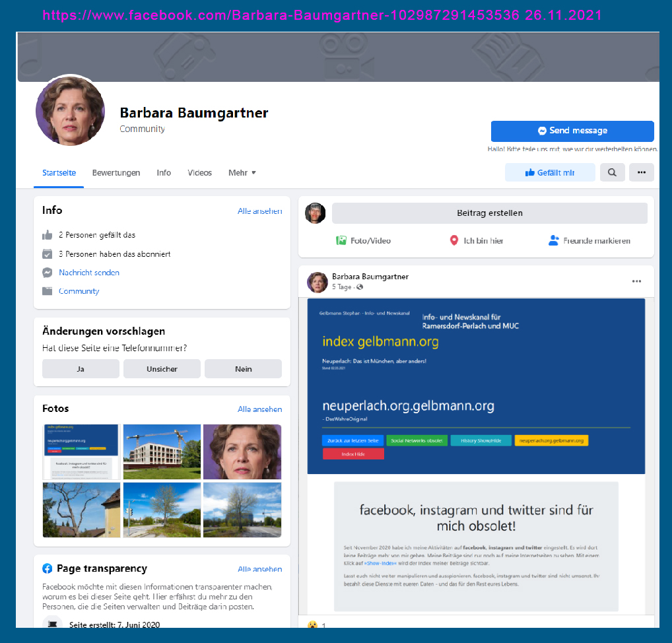This screenshot has width=672, height=643.
Task: Click Alle ansehen in the Fotos card
Action: (x=259, y=409)
